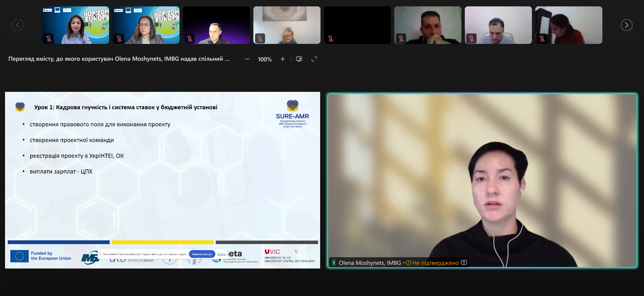Image resolution: width=644 pixels, height=296 pixels.
Task: Click the unverified question mark icon
Action: [408, 263]
